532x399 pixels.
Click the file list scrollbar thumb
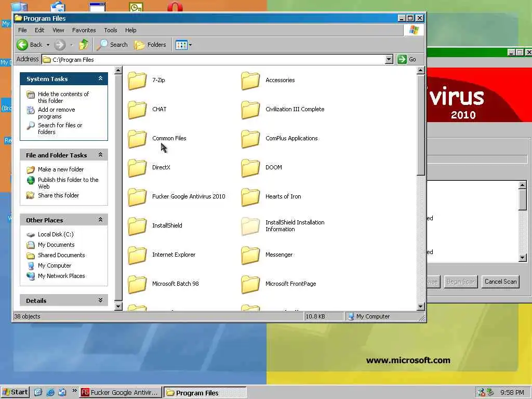point(420,125)
